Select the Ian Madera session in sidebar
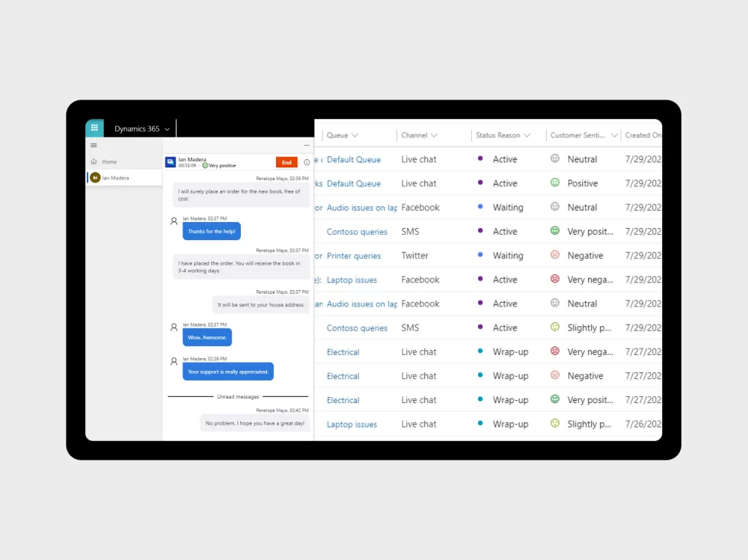748x560 pixels. tap(124, 178)
